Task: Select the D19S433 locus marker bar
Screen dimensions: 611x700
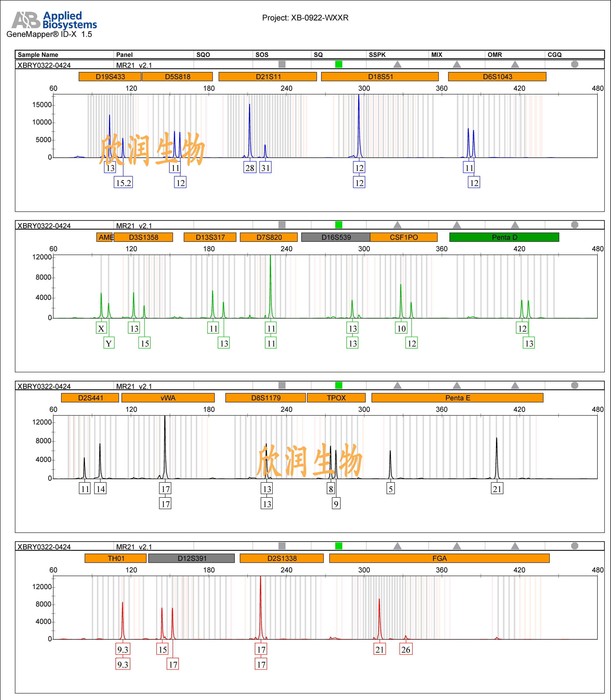Action: click(110, 77)
